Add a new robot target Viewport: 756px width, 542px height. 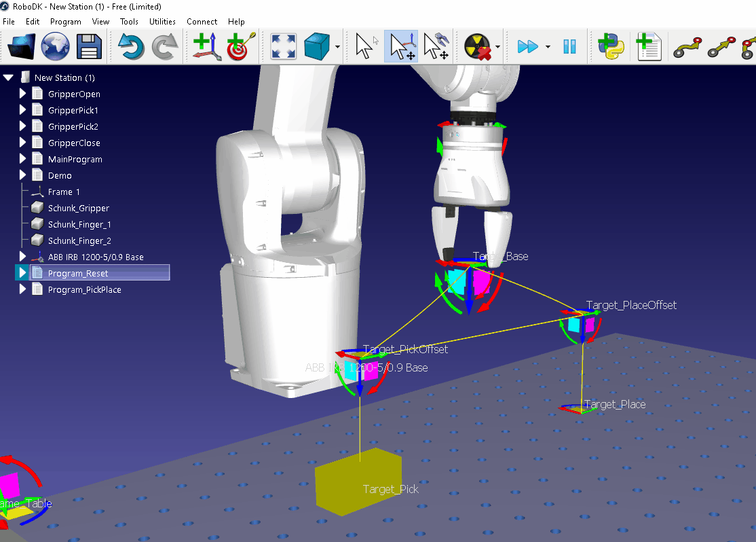241,46
